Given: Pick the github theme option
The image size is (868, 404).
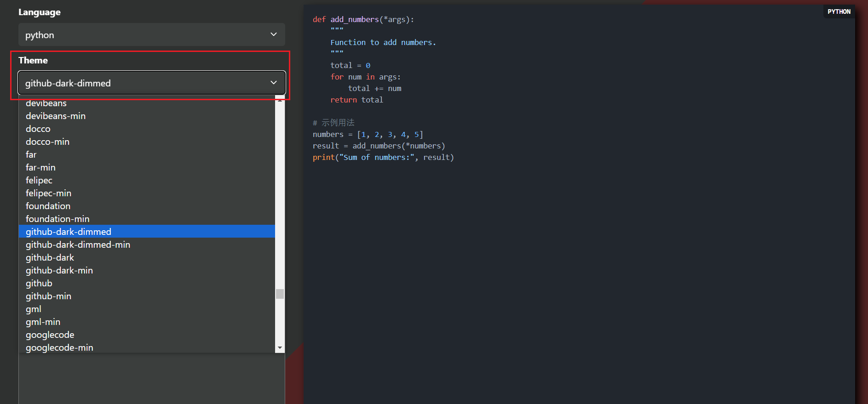Looking at the screenshot, I should pyautogui.click(x=39, y=284).
